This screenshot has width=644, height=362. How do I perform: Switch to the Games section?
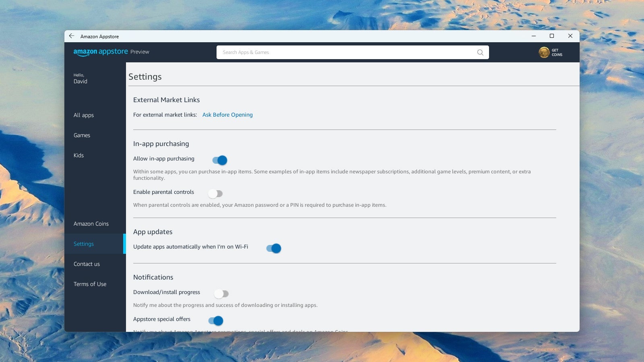pos(82,135)
